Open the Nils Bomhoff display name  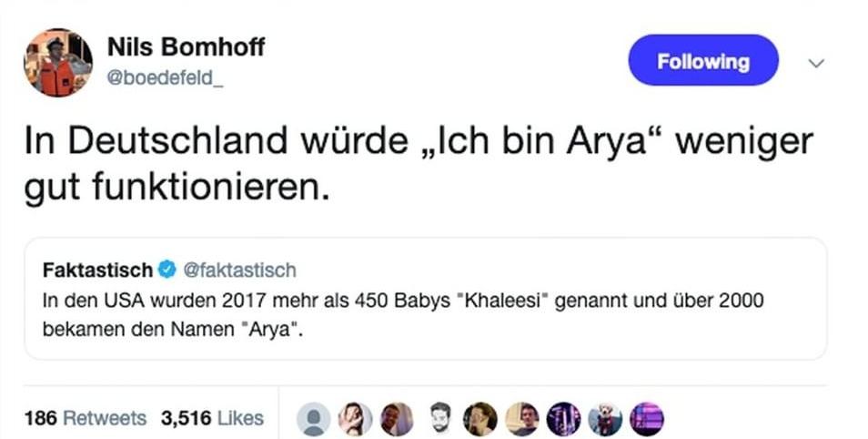pos(186,47)
